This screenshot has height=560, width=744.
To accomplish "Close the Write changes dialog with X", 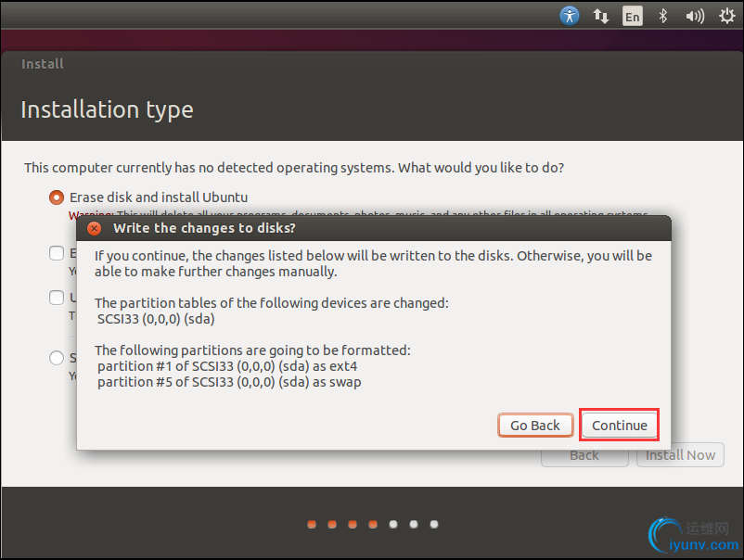I will tap(94, 229).
